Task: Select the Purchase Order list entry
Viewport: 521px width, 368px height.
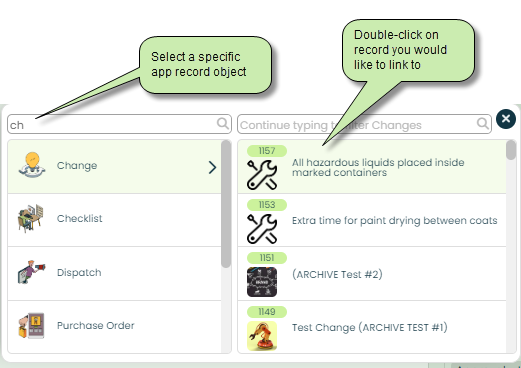Action: click(x=114, y=327)
